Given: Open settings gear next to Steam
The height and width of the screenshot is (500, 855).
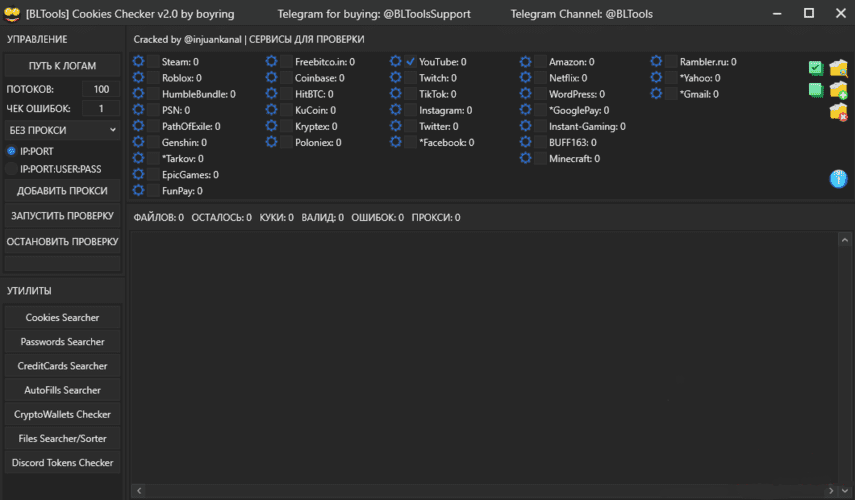Looking at the screenshot, I should tap(139, 62).
